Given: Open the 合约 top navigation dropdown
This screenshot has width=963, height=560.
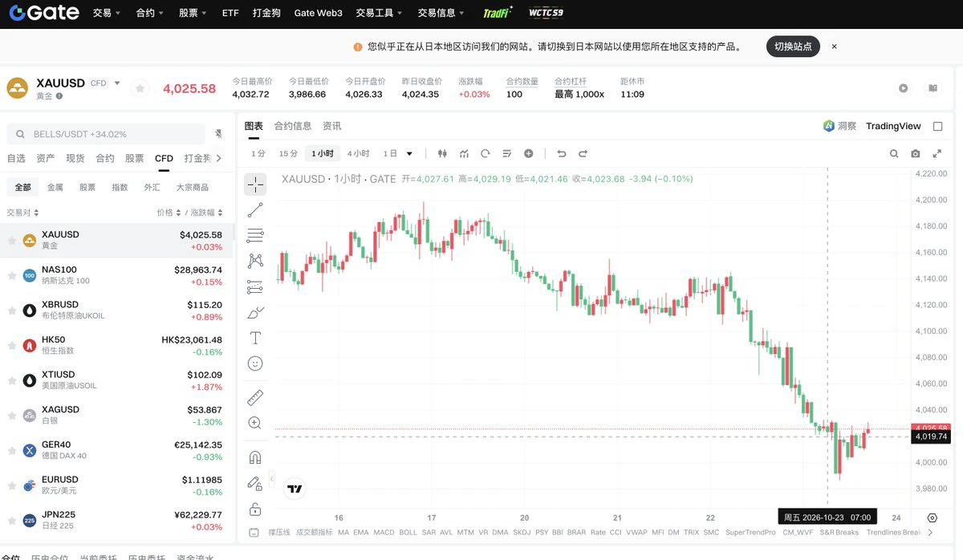Looking at the screenshot, I should (x=150, y=13).
